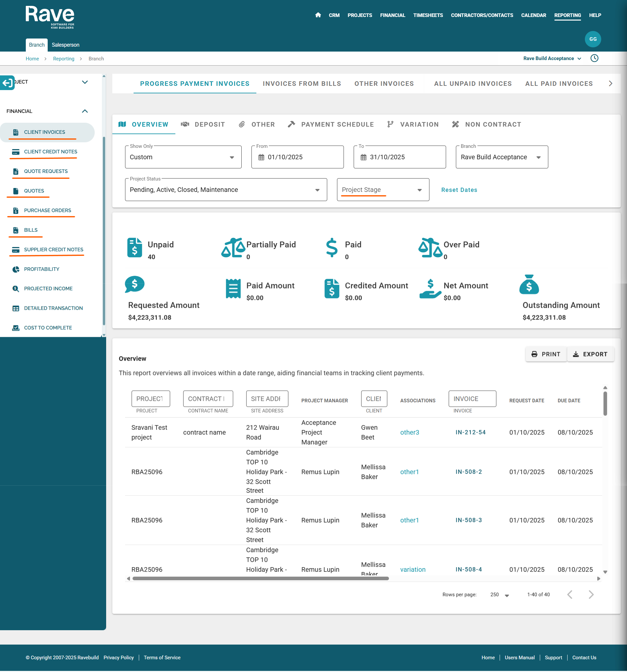Open the GG user avatar

pos(592,39)
